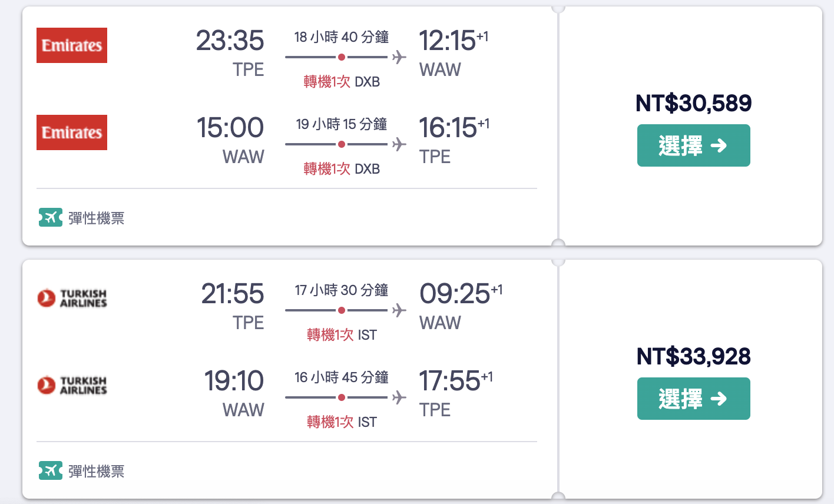This screenshot has width=834, height=504.
Task: Click the Emirates logo on TPE outbound flight
Action: pos(72,45)
